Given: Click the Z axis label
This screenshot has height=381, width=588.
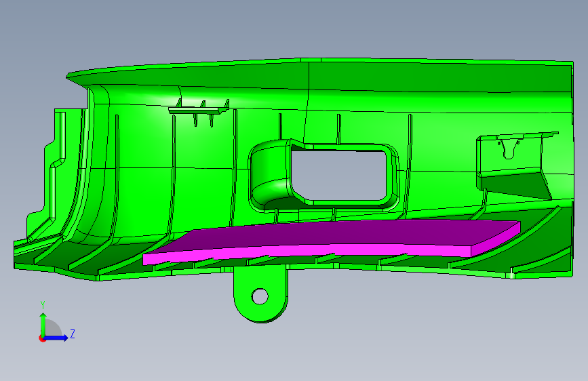Looking at the screenshot, I should (x=73, y=334).
